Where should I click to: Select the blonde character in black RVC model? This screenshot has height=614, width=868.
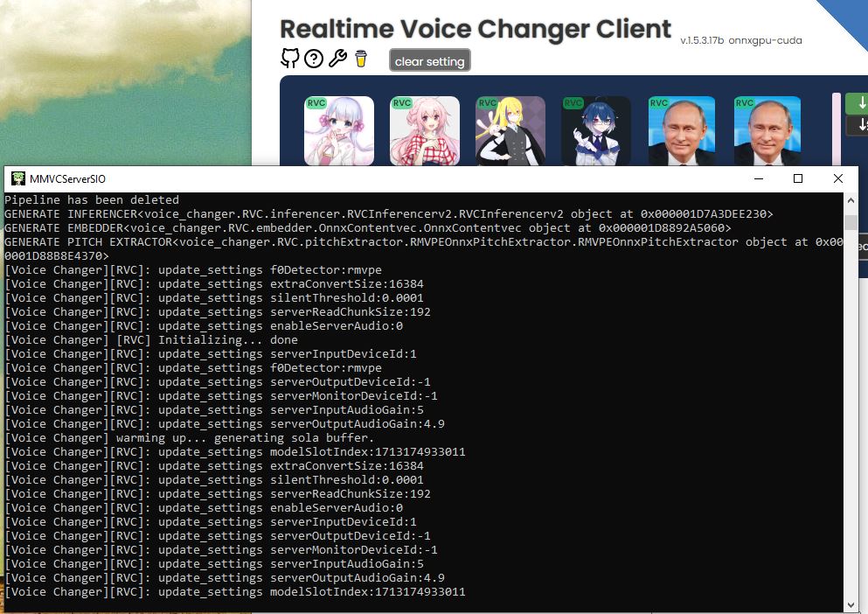(510, 131)
